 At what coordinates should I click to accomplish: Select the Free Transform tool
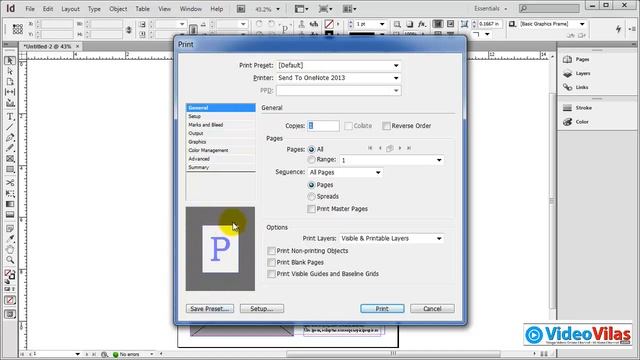point(10,193)
